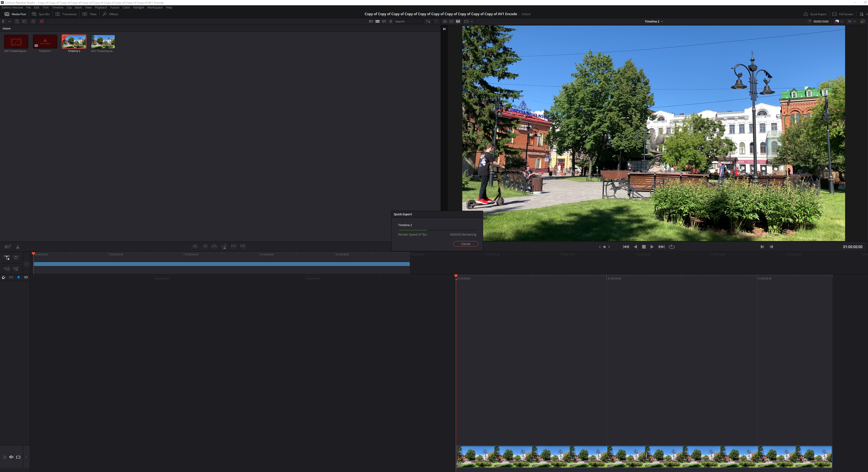The image size is (868, 472).
Task: Select the AVC TheaterSquare offline clip thumbnail
Action: pyautogui.click(x=16, y=42)
